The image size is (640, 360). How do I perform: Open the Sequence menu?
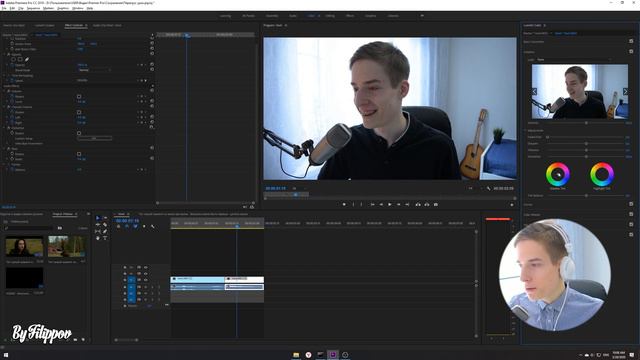33,8
